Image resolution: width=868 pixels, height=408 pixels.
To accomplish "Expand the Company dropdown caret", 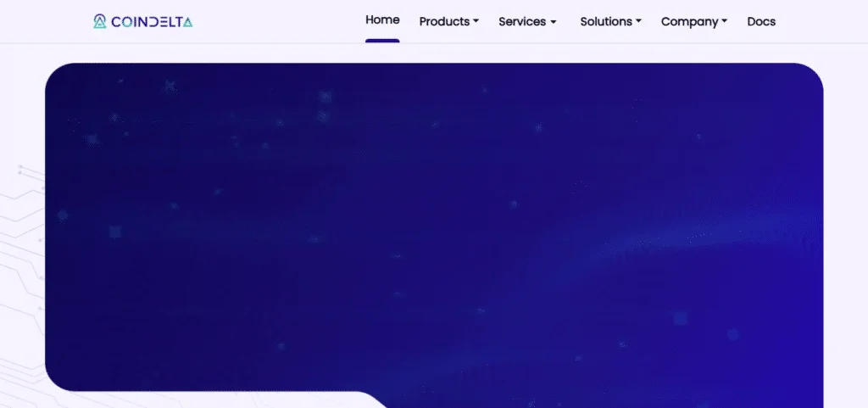I will (725, 21).
